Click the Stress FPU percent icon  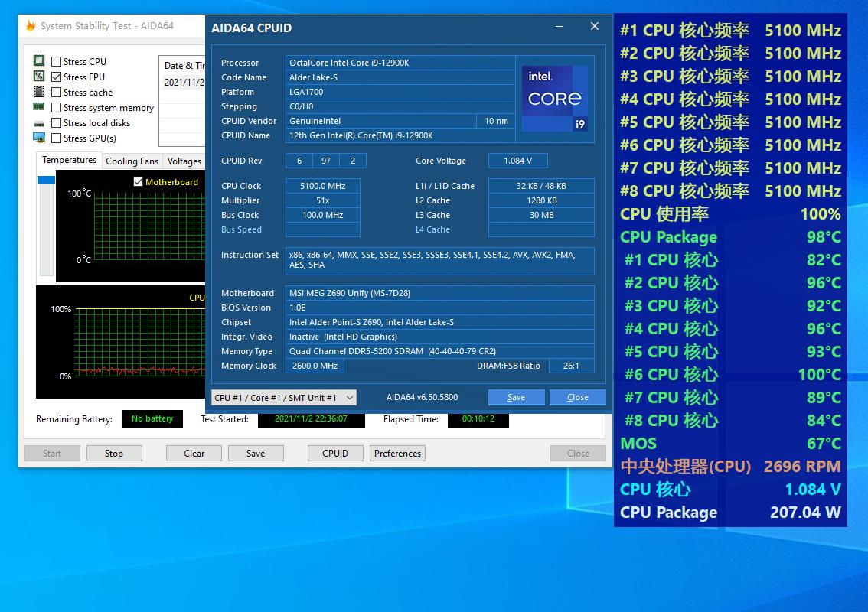[x=38, y=76]
